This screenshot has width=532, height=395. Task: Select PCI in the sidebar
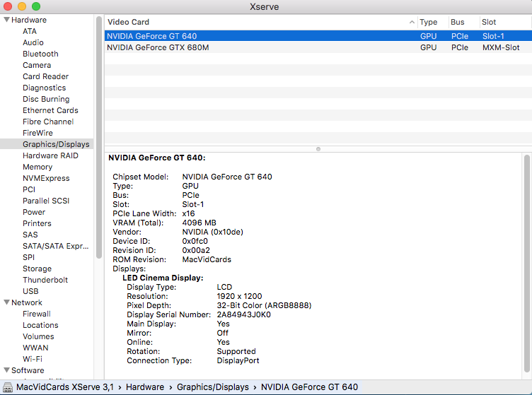pos(29,189)
